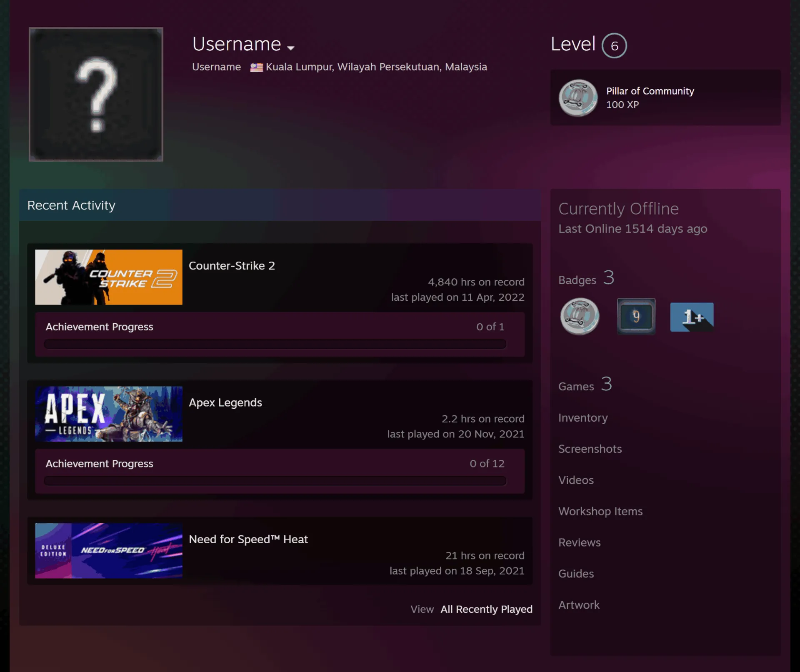Click the Level heading text
The width and height of the screenshot is (800, 672).
(x=573, y=44)
